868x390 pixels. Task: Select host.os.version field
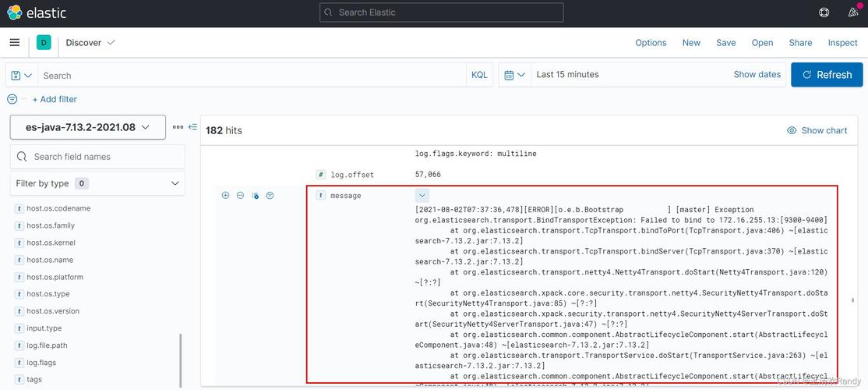point(52,311)
